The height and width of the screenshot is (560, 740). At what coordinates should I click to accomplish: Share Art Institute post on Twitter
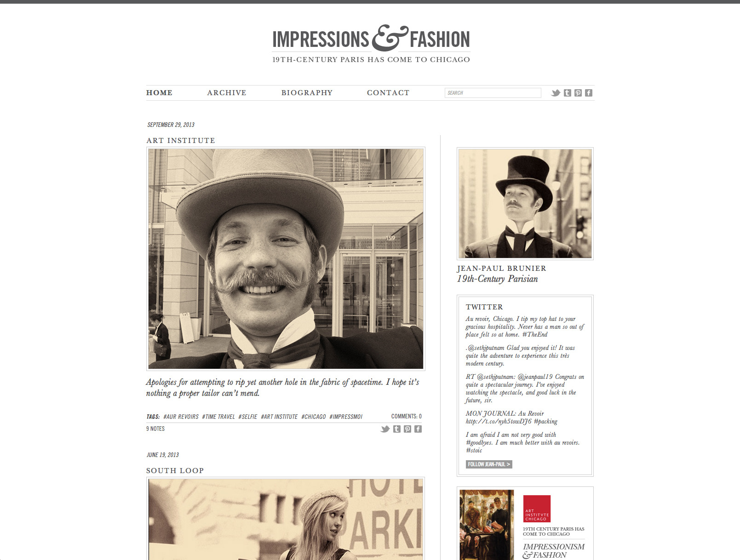point(385,429)
